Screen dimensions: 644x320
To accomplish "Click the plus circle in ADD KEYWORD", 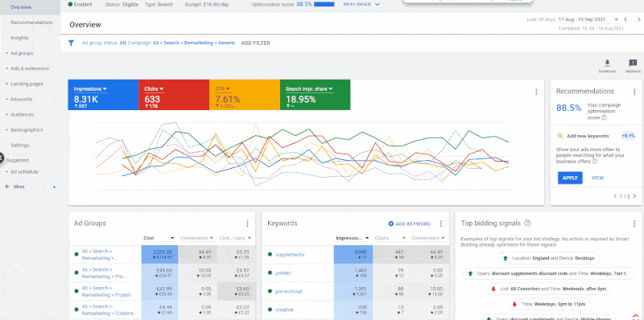I will (391, 224).
